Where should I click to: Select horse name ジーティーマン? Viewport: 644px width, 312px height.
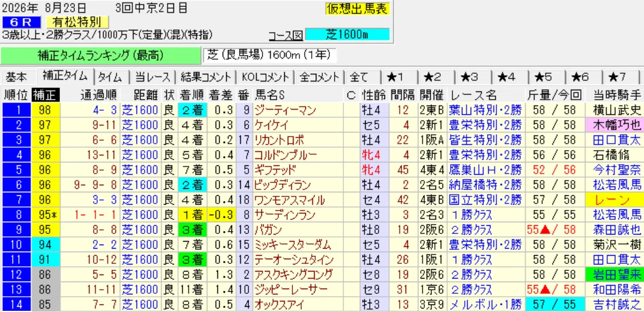click(285, 110)
